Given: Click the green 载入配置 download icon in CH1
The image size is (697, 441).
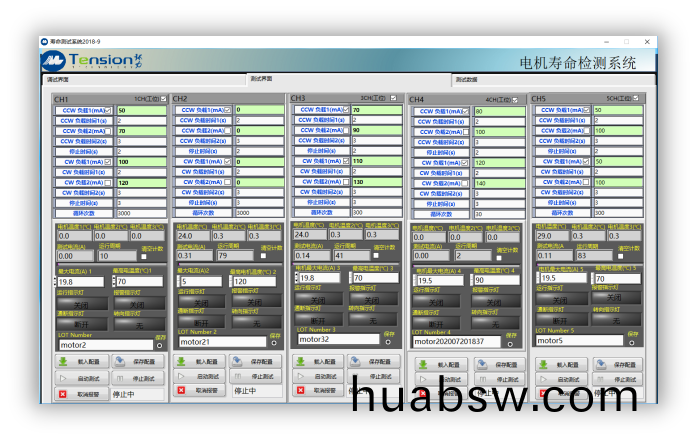Looking at the screenshot, I should point(62,362).
